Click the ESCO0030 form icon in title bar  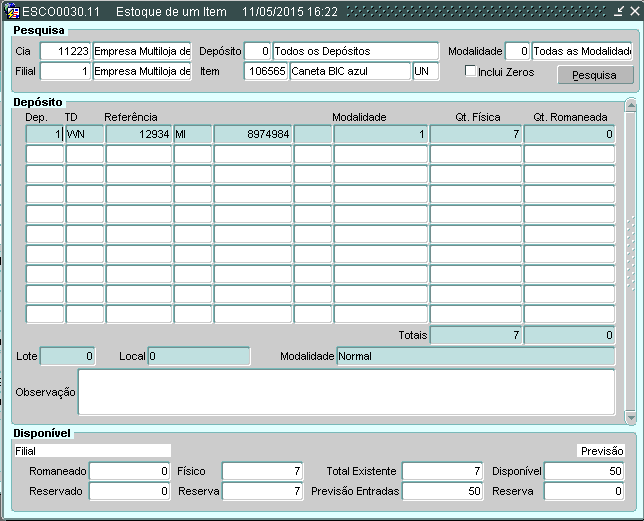[12, 11]
